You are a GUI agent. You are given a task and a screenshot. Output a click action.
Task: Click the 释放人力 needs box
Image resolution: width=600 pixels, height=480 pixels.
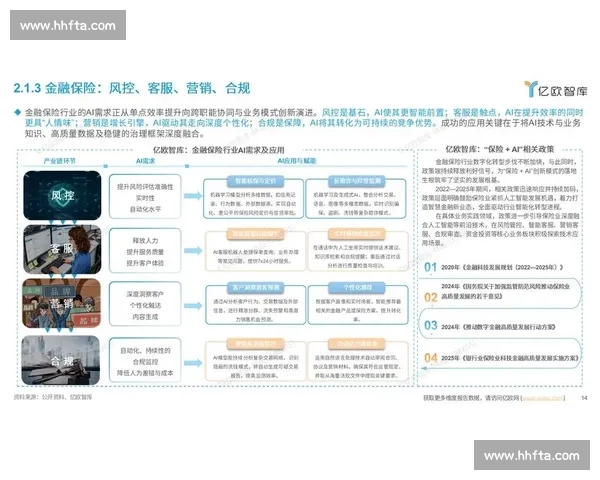[x=145, y=250]
